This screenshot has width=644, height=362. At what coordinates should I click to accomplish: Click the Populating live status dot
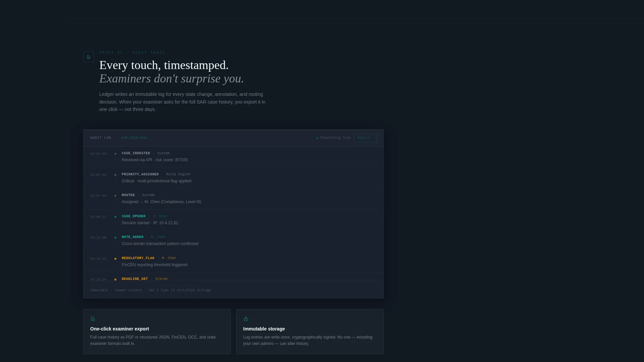coord(317,138)
